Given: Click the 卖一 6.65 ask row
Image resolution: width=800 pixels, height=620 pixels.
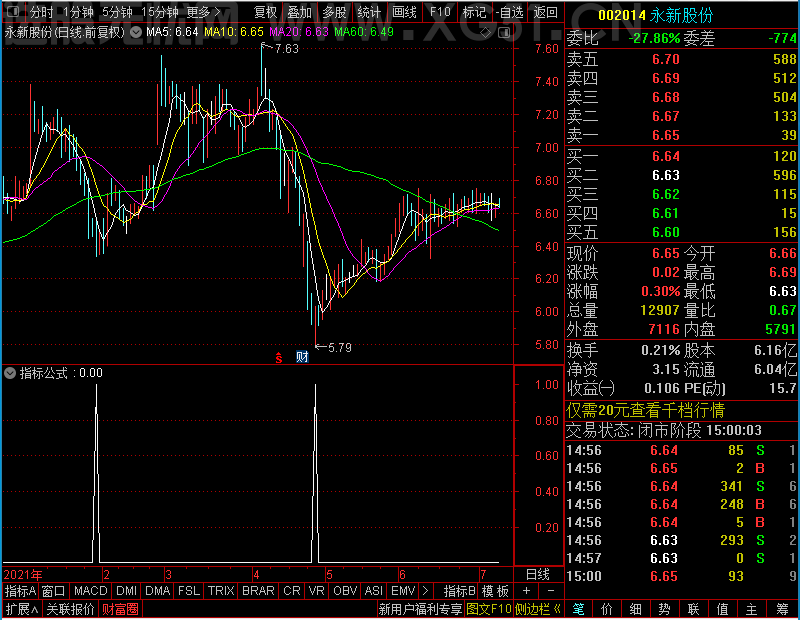Looking at the screenshot, I should tap(682, 135).
